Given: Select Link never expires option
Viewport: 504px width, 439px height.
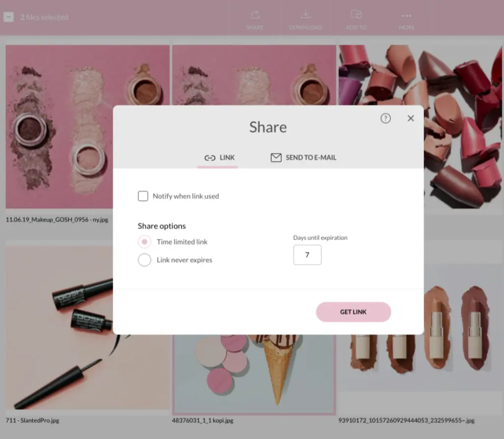Looking at the screenshot, I should click(x=144, y=260).
